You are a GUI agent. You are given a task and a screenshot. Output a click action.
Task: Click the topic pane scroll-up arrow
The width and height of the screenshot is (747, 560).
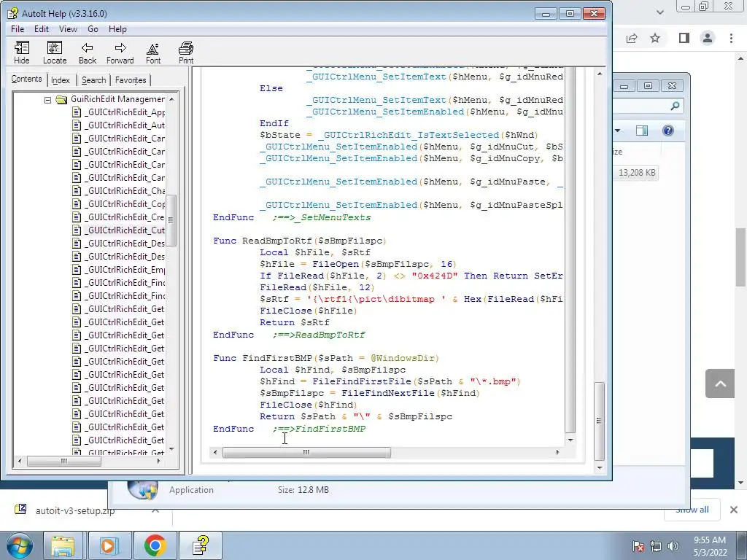[x=600, y=74]
